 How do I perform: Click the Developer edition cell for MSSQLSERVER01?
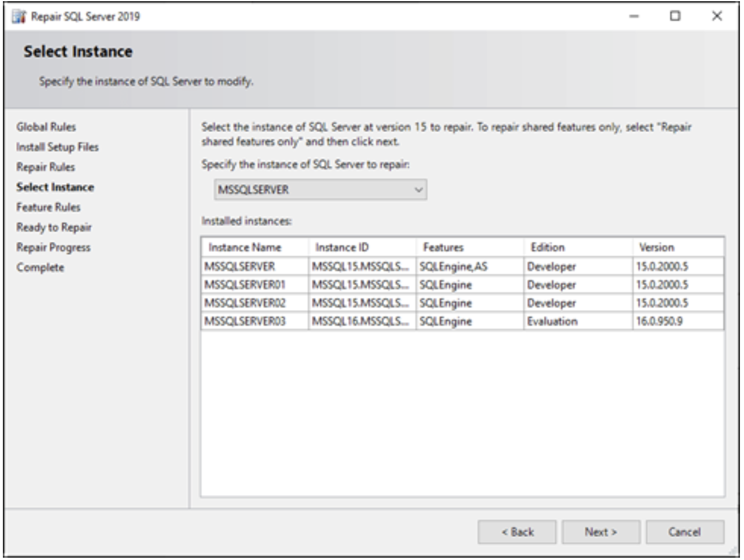(578, 285)
